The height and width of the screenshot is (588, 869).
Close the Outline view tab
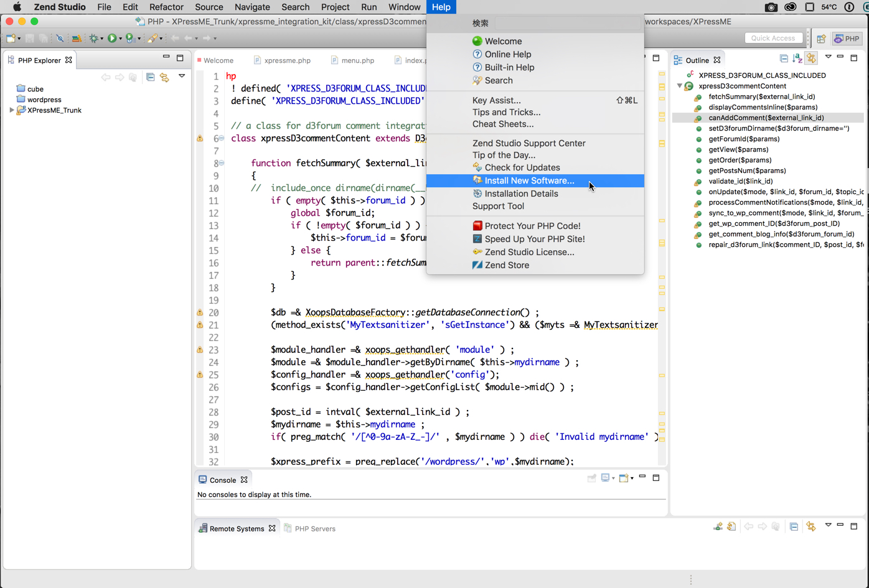click(717, 60)
